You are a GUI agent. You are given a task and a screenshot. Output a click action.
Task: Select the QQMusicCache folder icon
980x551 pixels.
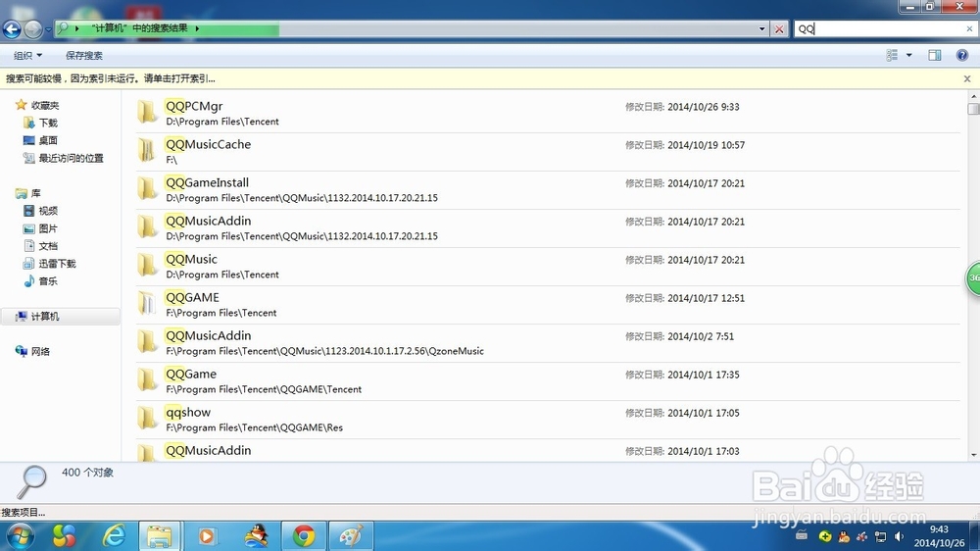point(148,151)
